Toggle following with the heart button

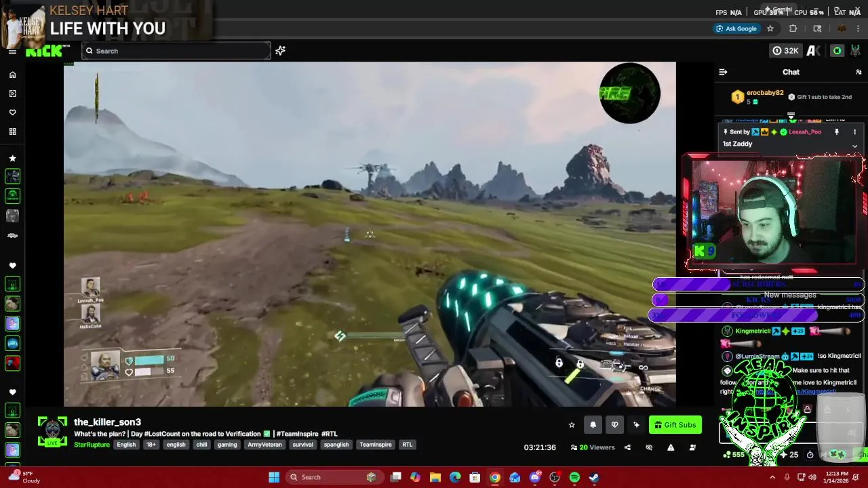tap(614, 425)
